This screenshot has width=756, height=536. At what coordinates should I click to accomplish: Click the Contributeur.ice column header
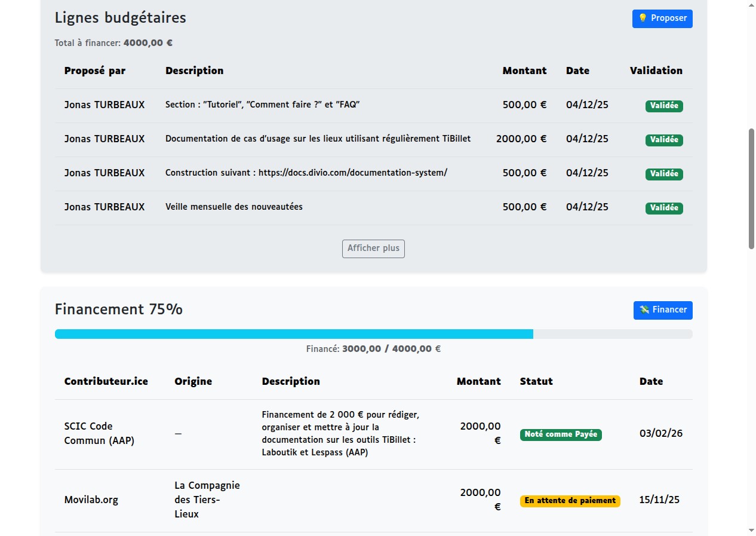(106, 381)
